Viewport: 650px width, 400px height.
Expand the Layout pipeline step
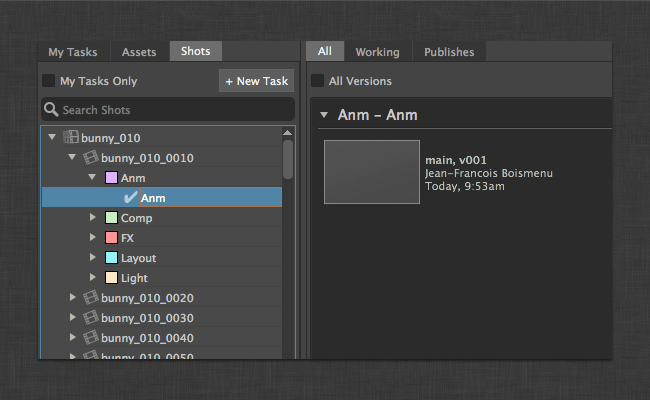coord(93,258)
